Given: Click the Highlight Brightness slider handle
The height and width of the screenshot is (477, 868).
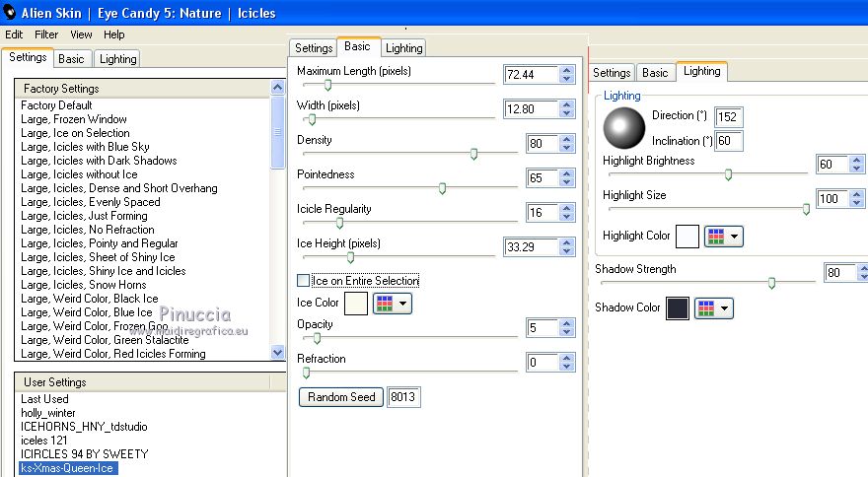Looking at the screenshot, I should 728,174.
